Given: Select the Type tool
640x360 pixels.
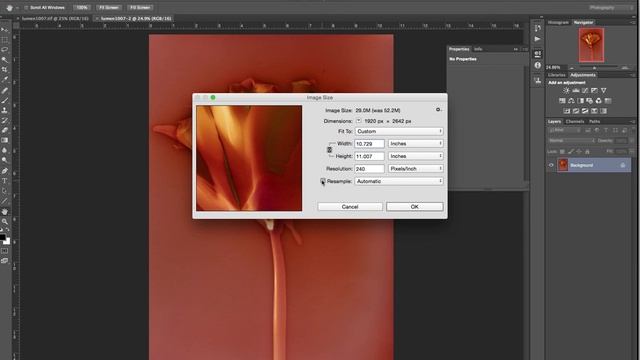Looking at the screenshot, I should pos(4,181).
